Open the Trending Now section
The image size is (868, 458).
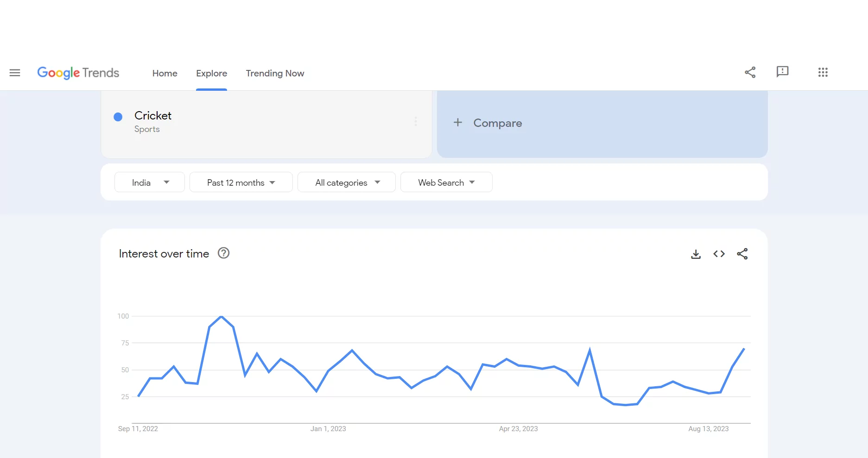point(275,73)
